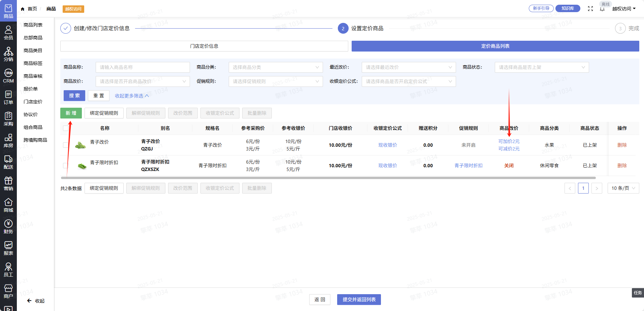Select the checkbox for 青子改价 row
The height and width of the screenshot is (311, 644).
coord(66,145)
